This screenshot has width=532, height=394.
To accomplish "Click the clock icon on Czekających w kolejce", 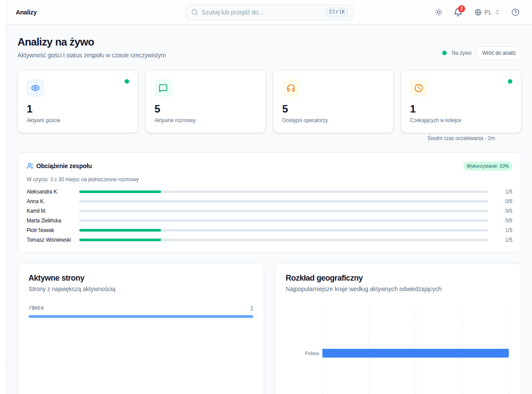I will (419, 88).
